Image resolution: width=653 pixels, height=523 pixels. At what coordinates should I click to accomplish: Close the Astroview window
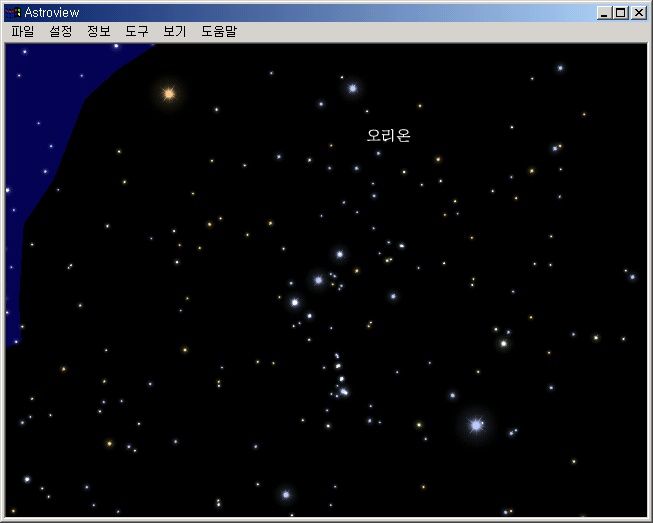click(x=639, y=13)
